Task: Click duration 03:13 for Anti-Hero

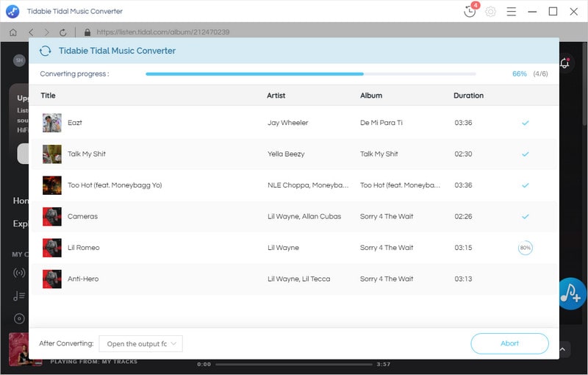Action: click(x=463, y=279)
